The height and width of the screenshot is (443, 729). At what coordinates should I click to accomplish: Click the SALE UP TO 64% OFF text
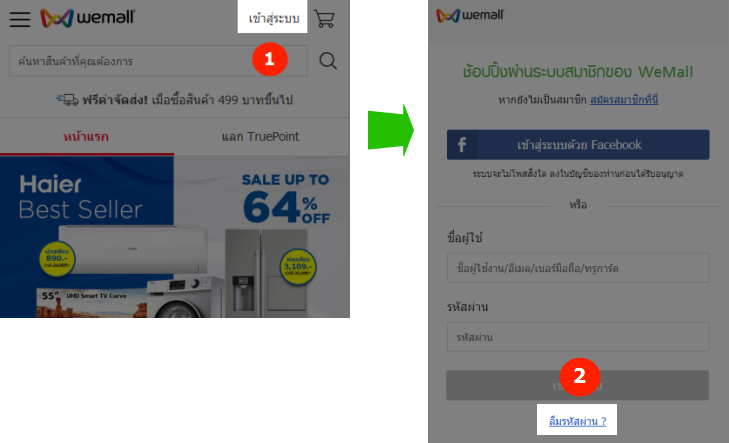tap(286, 199)
